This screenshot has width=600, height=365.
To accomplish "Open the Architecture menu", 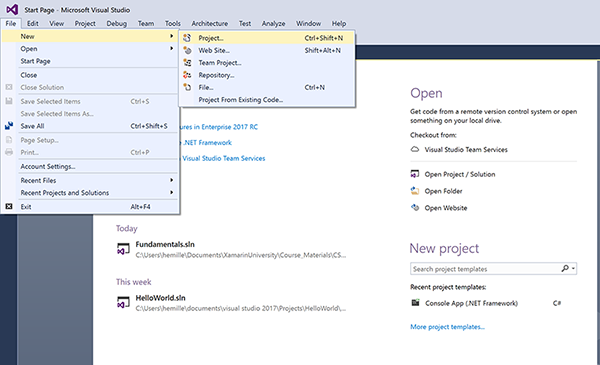I will (209, 23).
